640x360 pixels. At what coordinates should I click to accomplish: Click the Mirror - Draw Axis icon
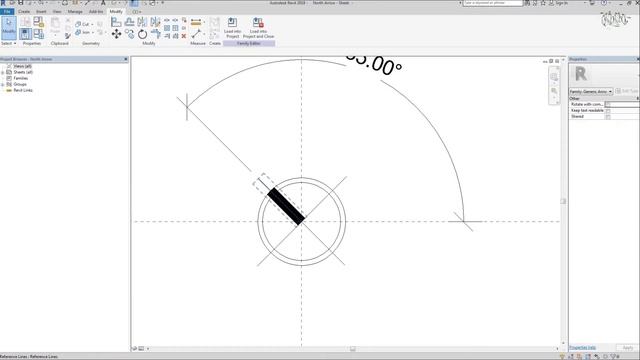[x=155, y=22]
